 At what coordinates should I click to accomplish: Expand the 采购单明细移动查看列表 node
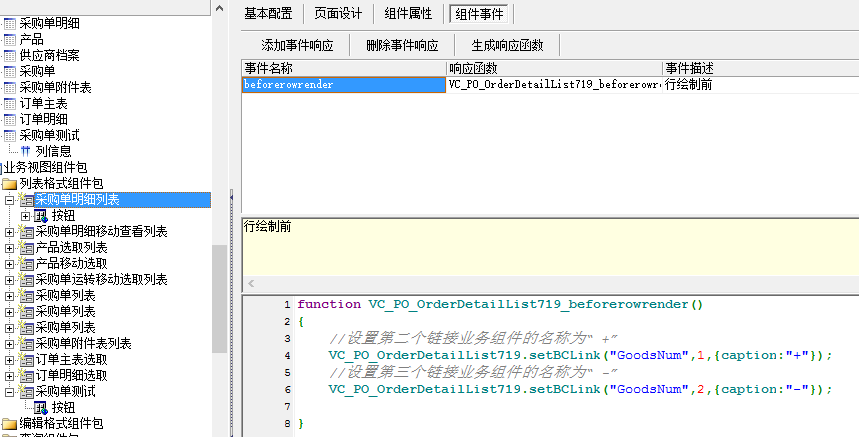tap(9, 232)
